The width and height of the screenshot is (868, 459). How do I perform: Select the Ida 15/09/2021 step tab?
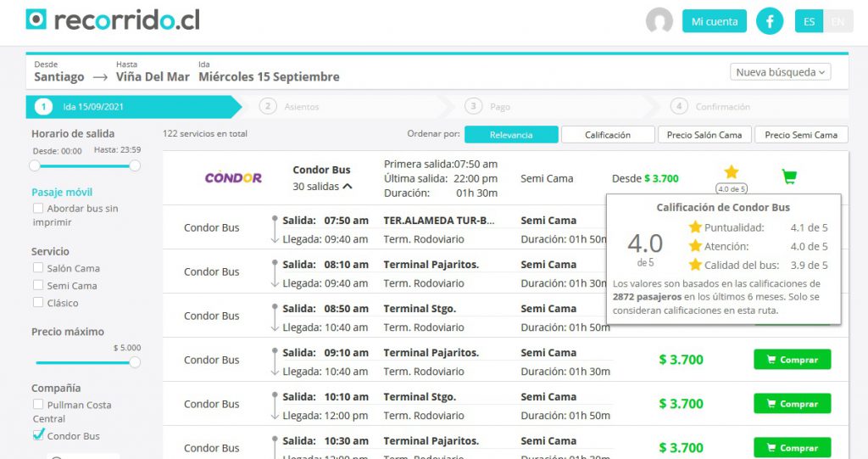point(133,107)
